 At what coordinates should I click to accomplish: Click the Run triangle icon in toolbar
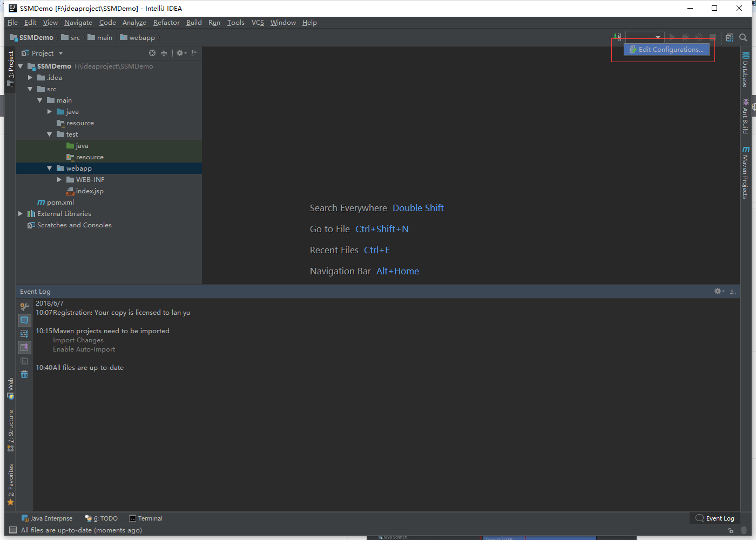[672, 37]
